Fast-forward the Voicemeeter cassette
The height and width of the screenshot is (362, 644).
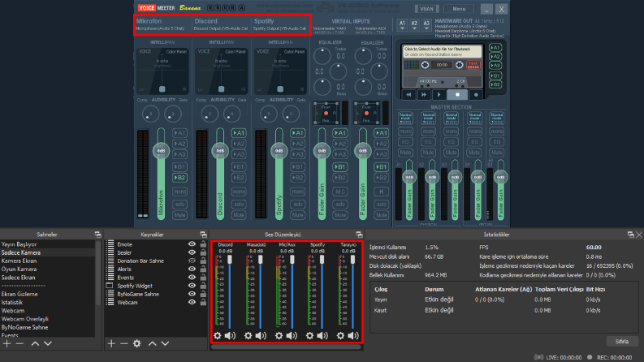tap(423, 94)
